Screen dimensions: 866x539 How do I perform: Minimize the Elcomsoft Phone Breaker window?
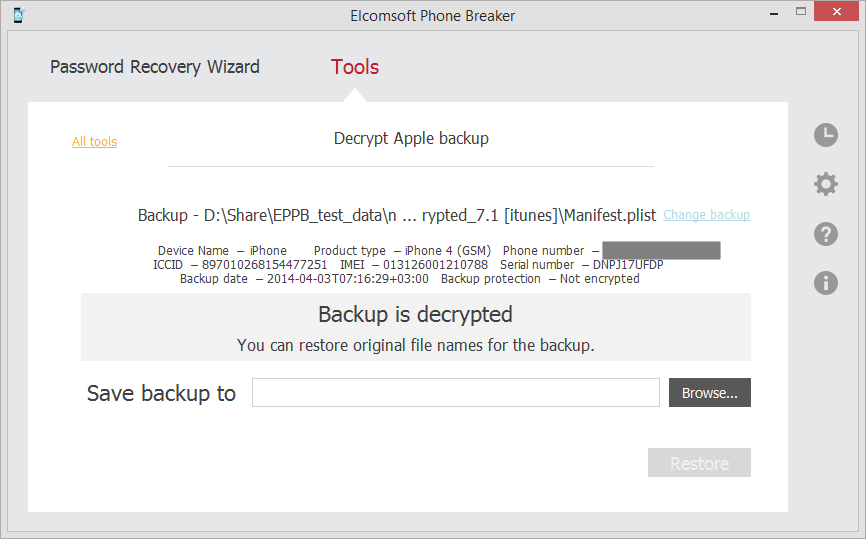774,13
